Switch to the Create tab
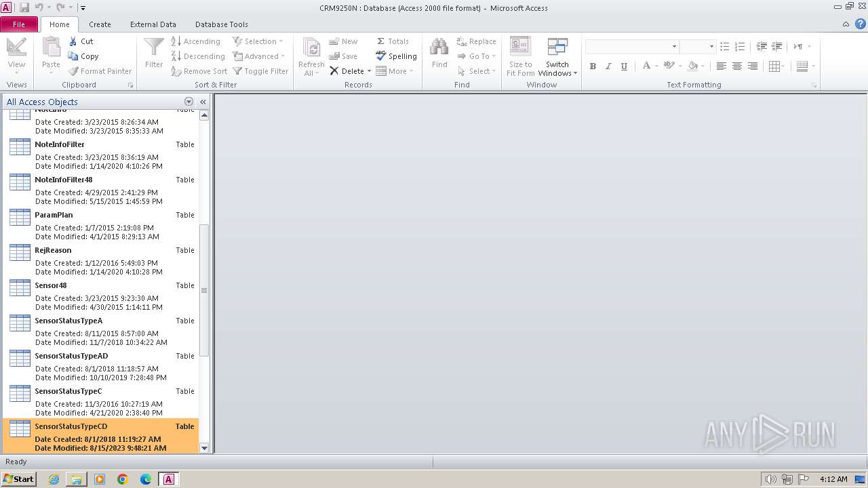Image resolution: width=868 pixels, height=488 pixels. [x=100, y=24]
